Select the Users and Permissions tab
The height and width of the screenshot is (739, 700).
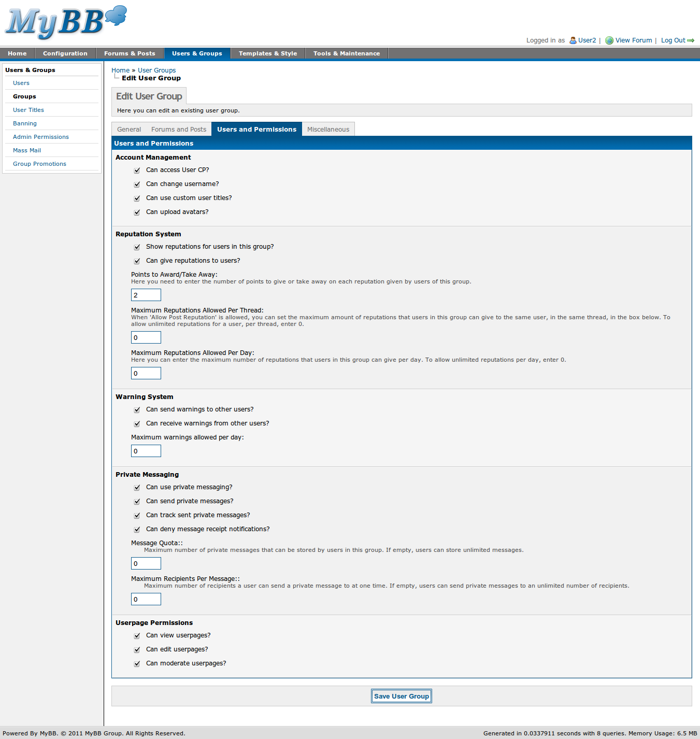tap(256, 130)
